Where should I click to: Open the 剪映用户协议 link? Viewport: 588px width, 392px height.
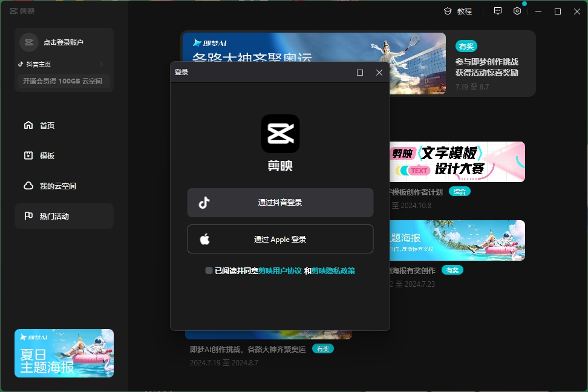(x=280, y=271)
